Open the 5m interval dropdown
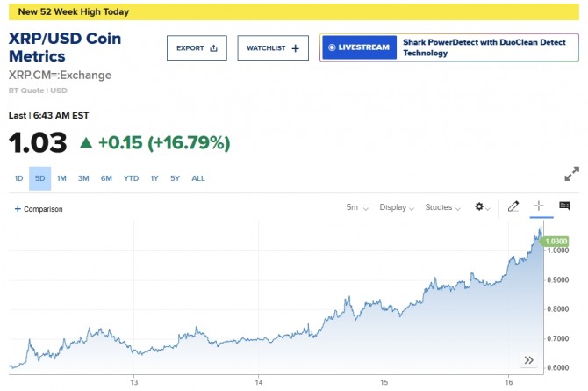The image size is (588, 391). (x=356, y=207)
